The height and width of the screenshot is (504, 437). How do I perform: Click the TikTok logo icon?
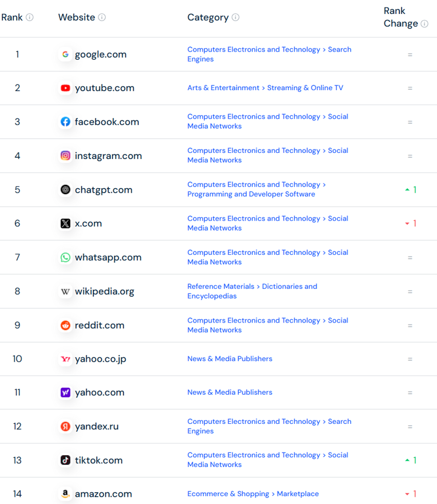point(65,460)
